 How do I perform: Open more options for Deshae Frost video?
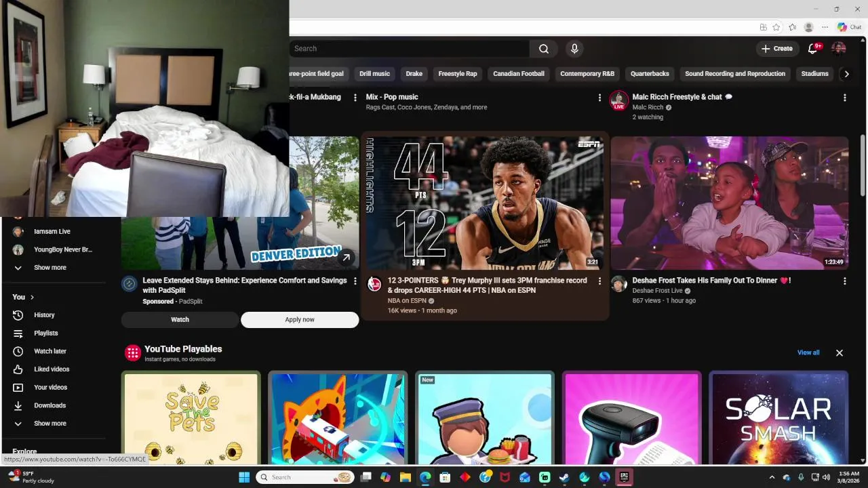click(844, 281)
